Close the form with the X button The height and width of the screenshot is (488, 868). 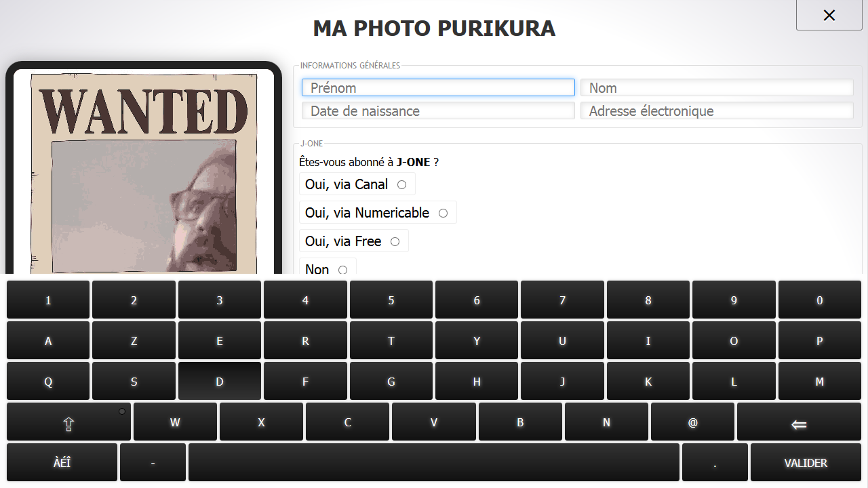829,15
